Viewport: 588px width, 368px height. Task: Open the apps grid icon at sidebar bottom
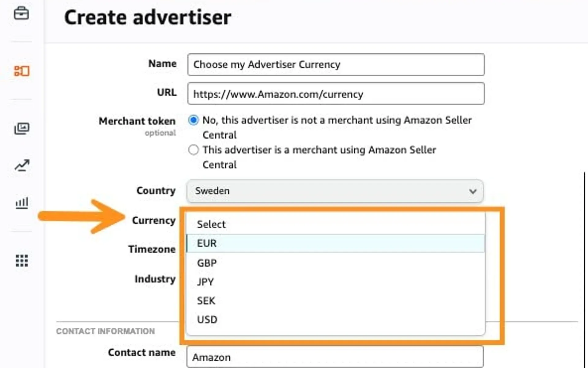point(21,261)
